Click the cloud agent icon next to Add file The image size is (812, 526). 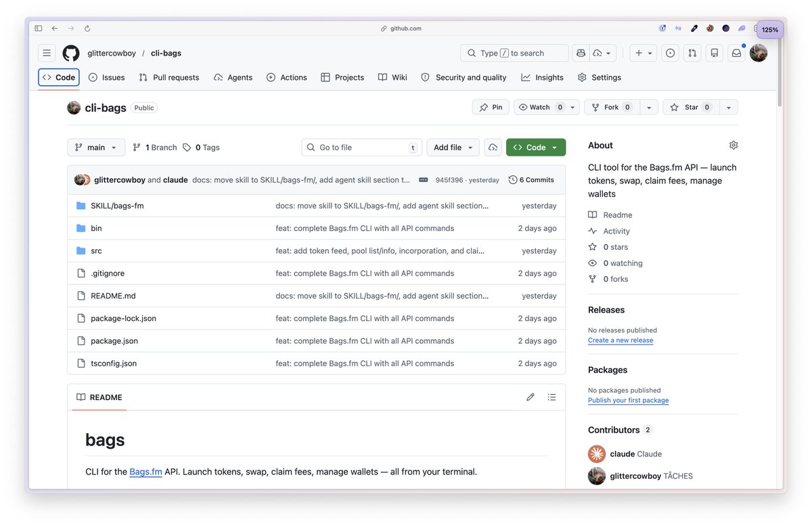click(493, 148)
